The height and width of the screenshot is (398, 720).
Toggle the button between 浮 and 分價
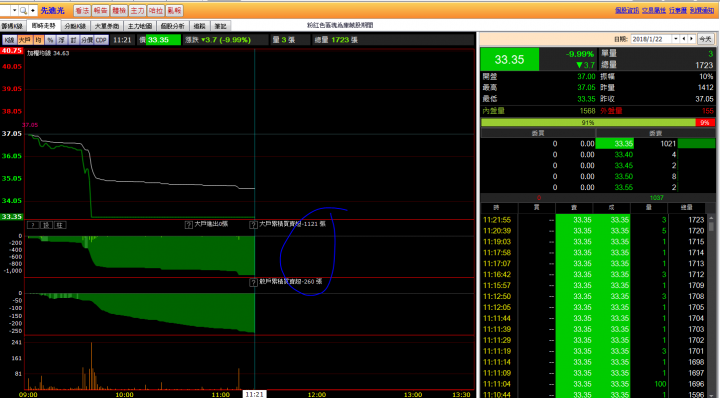pos(73,40)
